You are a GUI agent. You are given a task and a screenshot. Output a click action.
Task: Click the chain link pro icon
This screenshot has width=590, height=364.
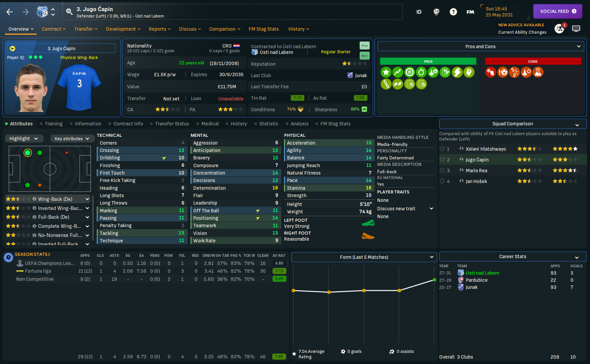(x=386, y=84)
